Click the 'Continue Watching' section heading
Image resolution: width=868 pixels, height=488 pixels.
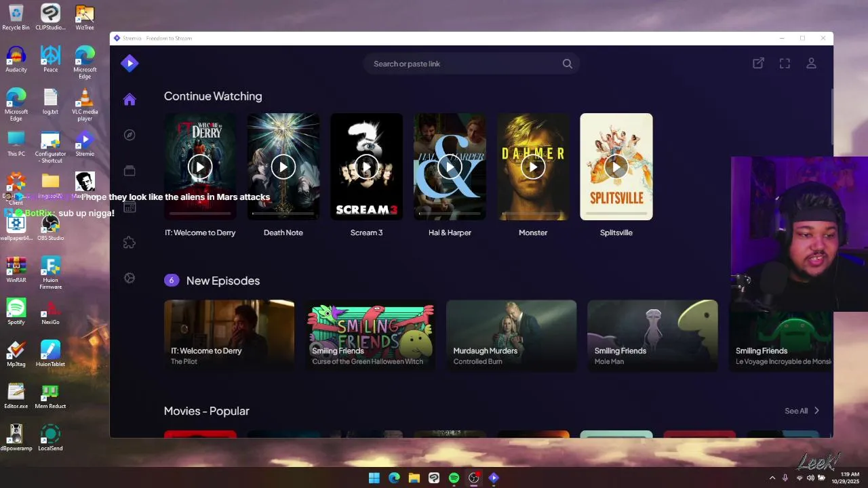point(213,96)
